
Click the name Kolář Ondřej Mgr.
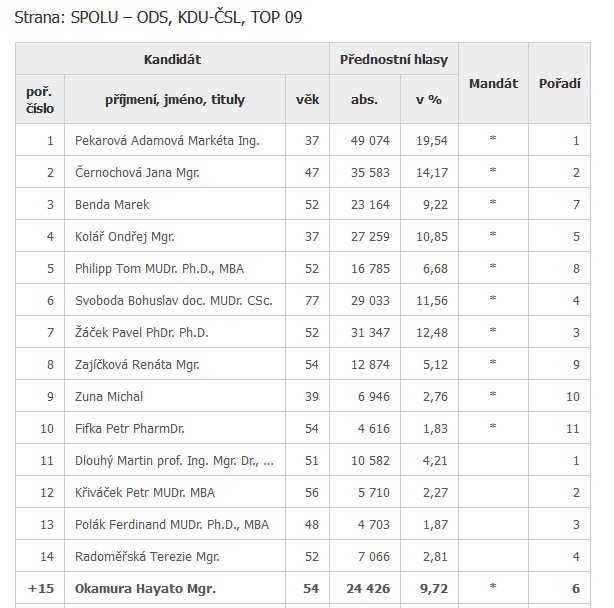click(125, 236)
